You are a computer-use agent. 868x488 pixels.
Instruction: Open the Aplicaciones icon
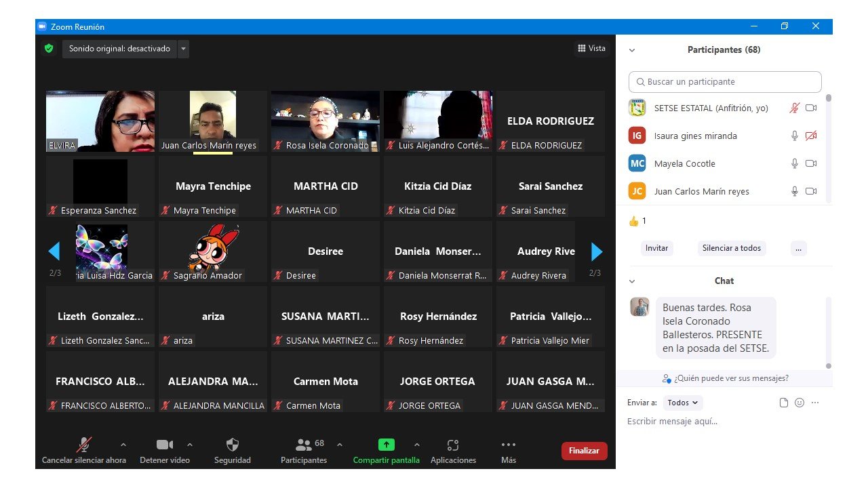tap(453, 445)
